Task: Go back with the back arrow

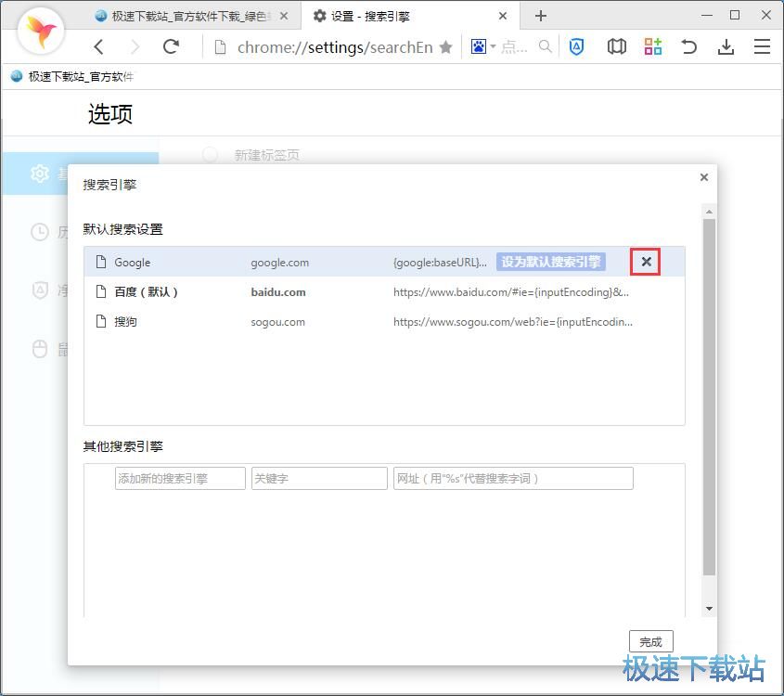Action: pos(99,47)
